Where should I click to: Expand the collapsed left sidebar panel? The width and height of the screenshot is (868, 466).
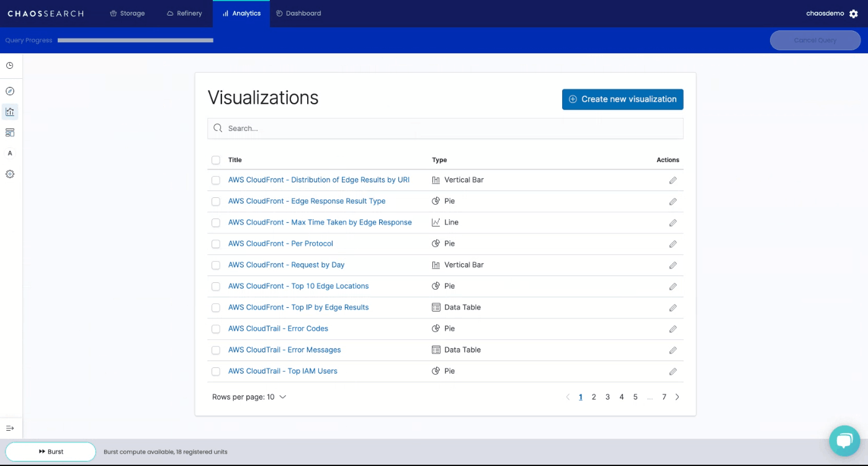coord(9,428)
